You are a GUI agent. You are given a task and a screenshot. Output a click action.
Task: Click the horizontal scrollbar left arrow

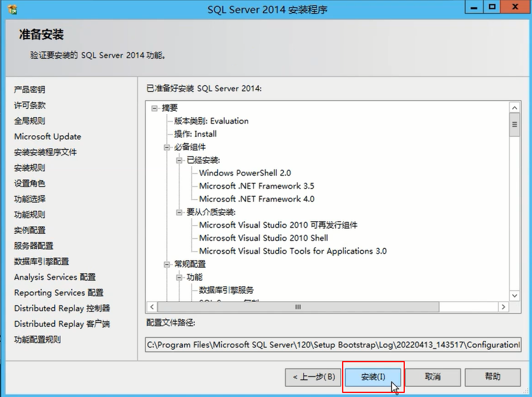(152, 307)
